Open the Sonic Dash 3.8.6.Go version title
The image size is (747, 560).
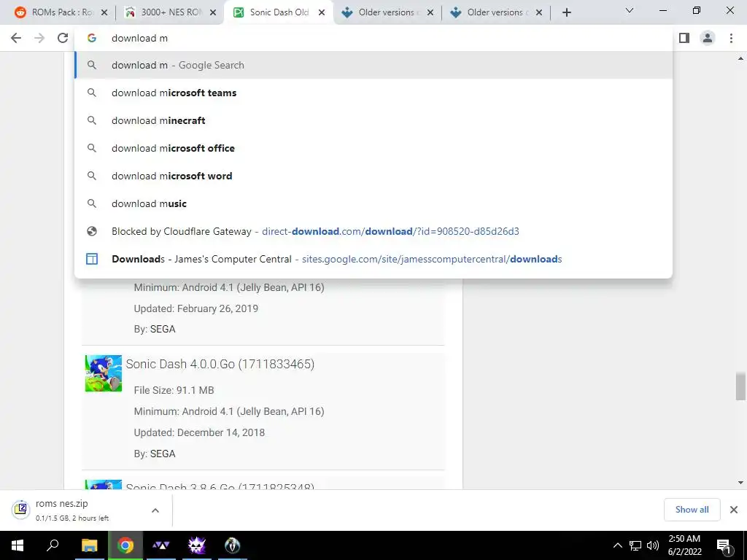click(x=220, y=486)
